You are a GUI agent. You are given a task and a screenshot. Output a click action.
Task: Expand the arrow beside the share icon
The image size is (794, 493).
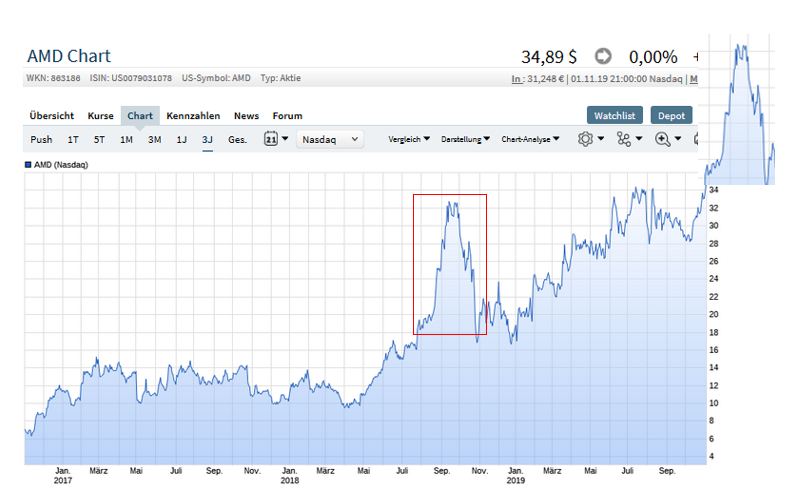coord(639,138)
